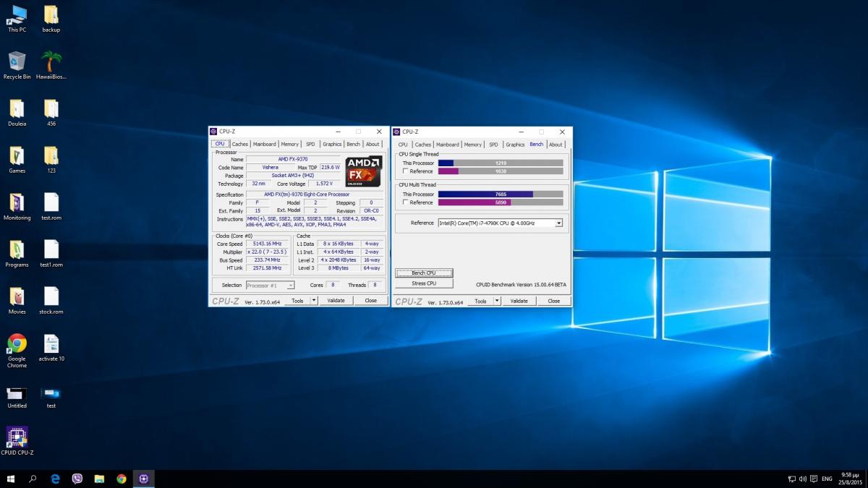This screenshot has width=868, height=488.
Task: Open the Monitoring folder icon
Action: 17,207
